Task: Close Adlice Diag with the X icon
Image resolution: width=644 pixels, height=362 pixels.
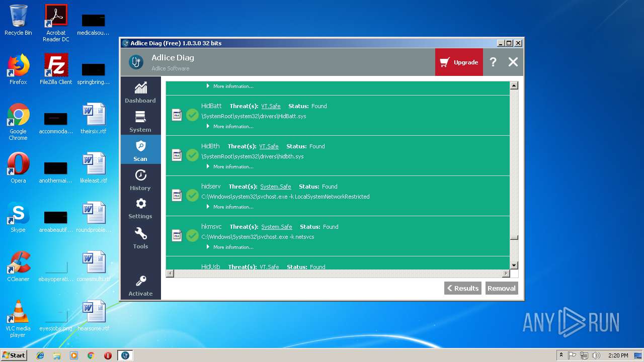Action: [x=513, y=62]
